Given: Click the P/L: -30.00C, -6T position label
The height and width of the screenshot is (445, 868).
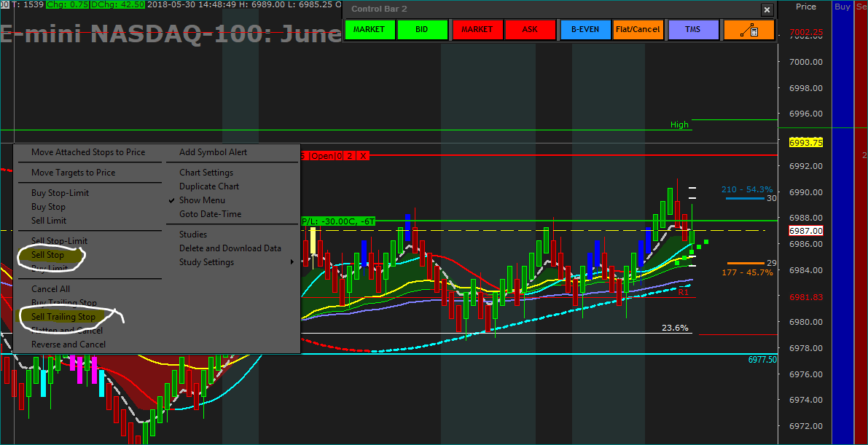Looking at the screenshot, I should pyautogui.click(x=337, y=221).
